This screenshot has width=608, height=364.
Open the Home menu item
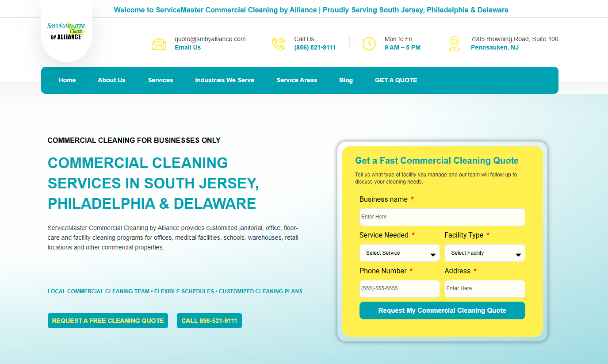coord(67,80)
